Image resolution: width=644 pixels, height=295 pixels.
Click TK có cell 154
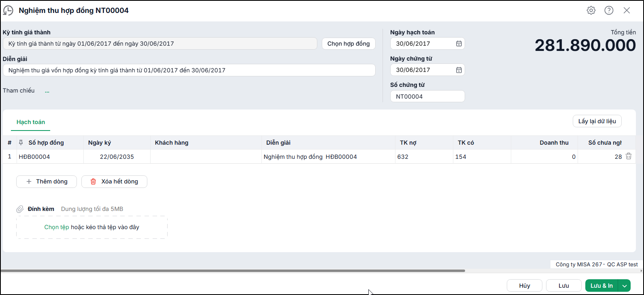coord(482,157)
